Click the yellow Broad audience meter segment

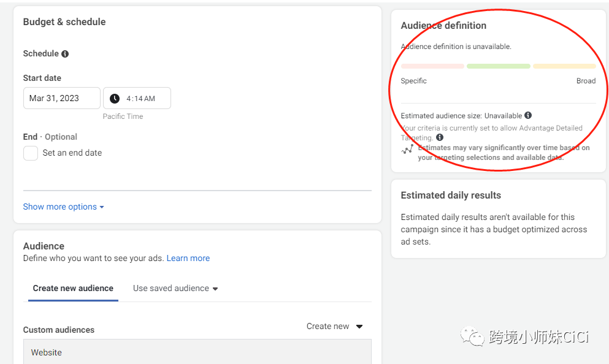tap(564, 66)
